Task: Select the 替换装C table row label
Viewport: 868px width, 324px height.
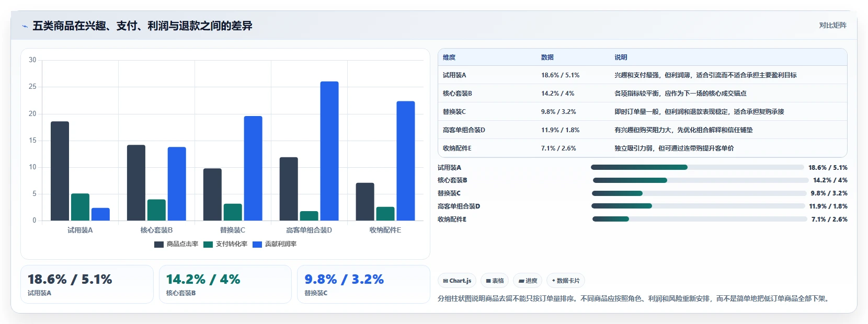Action: (x=454, y=112)
